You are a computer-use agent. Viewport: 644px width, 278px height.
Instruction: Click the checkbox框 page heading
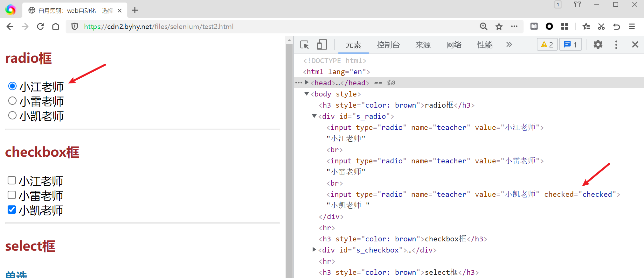42,152
